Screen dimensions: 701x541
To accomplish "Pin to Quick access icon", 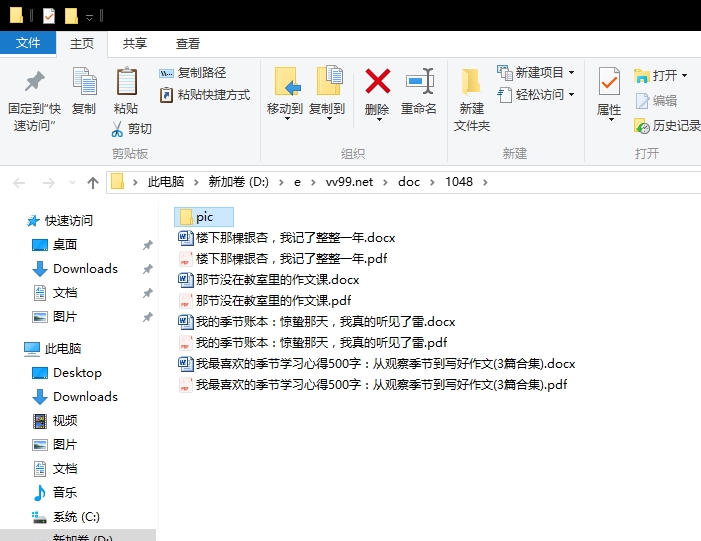I will coord(34,81).
